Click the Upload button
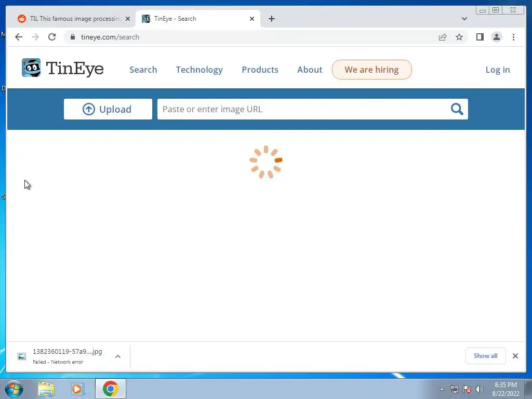This screenshot has height=399, width=532. [108, 109]
